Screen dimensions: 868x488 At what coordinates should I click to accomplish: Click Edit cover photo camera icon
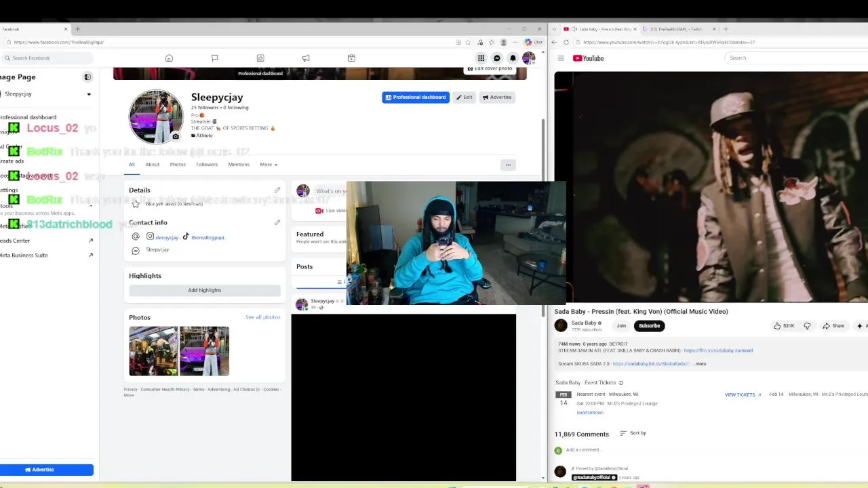click(469, 69)
